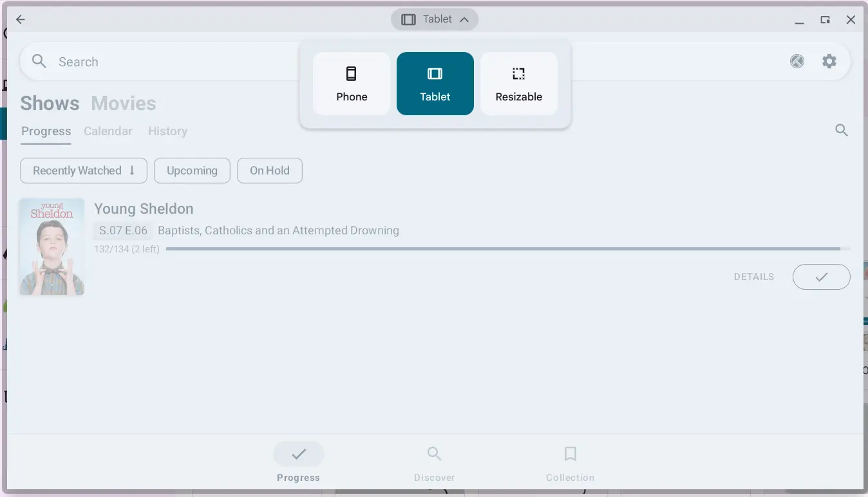
Task: Open the Tablet size dropdown
Action: [x=435, y=19]
